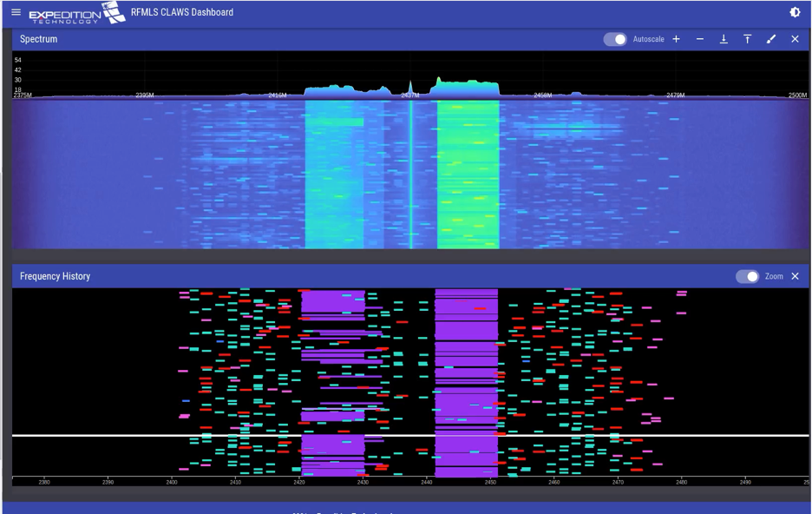Click the minus icon in Spectrum toolbar
Viewport: 812px width, 514px height.
[x=699, y=39]
